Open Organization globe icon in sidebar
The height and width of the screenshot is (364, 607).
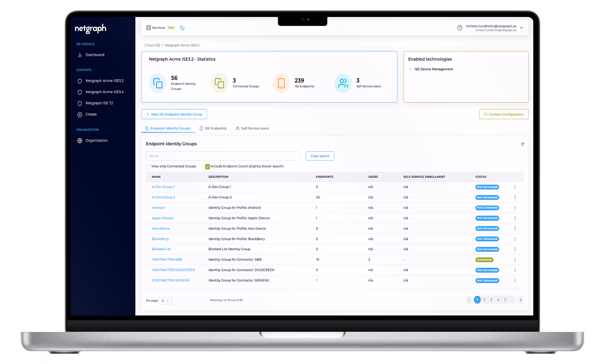tap(80, 141)
